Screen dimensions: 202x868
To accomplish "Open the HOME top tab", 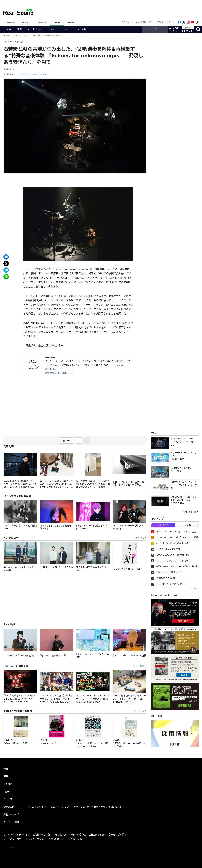I will pyautogui.click(x=11, y=23).
